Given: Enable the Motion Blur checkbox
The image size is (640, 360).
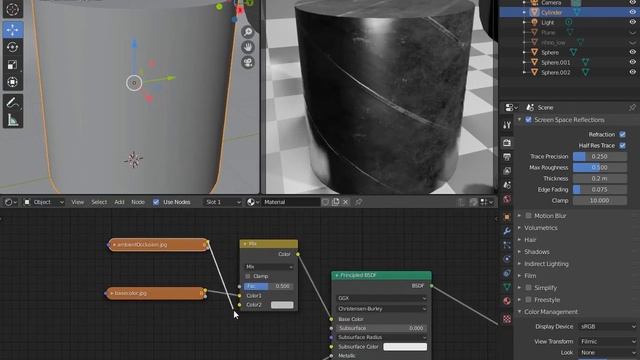Looking at the screenshot, I should [529, 216].
